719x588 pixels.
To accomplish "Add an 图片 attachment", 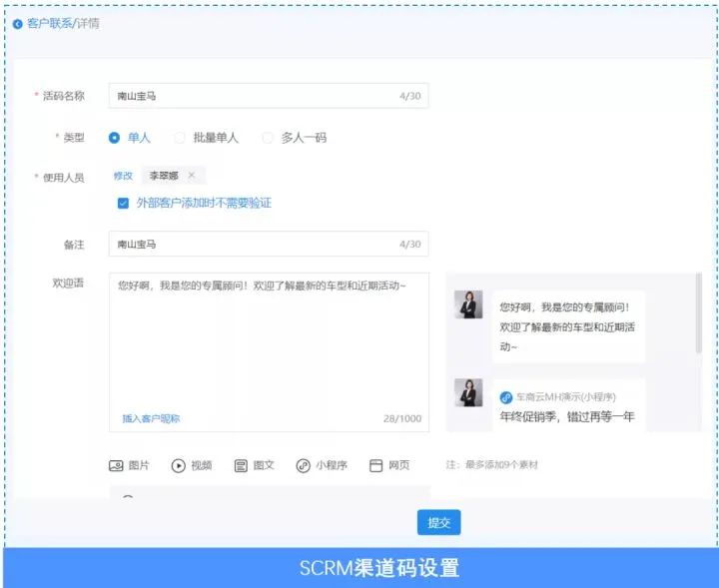I will [129, 465].
